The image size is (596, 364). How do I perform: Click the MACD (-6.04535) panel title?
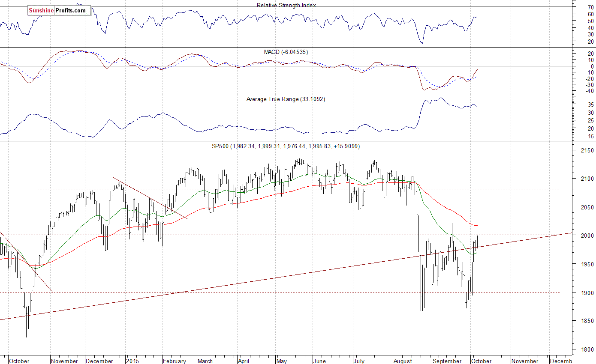[286, 52]
